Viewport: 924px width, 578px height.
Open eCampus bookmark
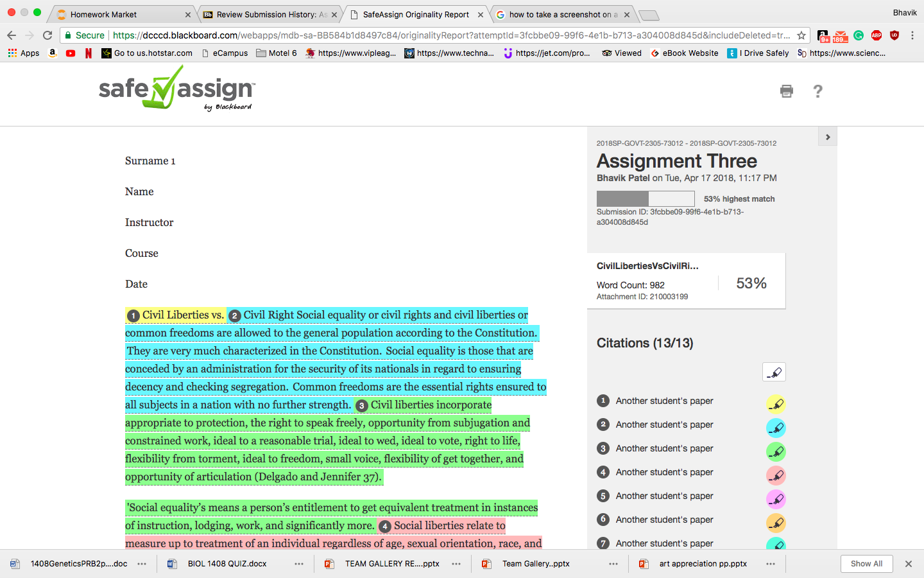[225, 53]
